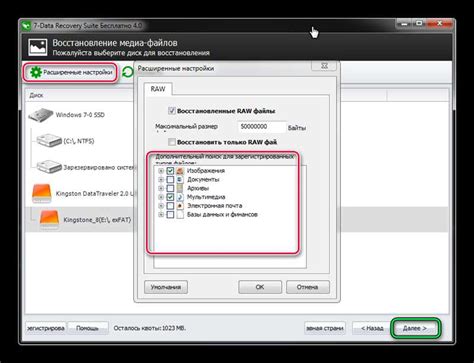Click the Далее > button
Viewport: 474px width, 363px height.
click(x=415, y=328)
